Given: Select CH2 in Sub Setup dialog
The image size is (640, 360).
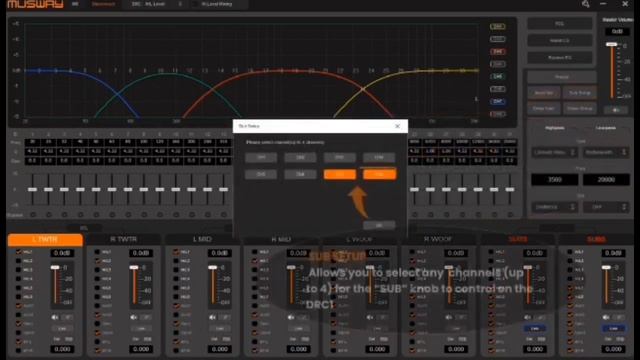Looking at the screenshot, I should tap(300, 157).
